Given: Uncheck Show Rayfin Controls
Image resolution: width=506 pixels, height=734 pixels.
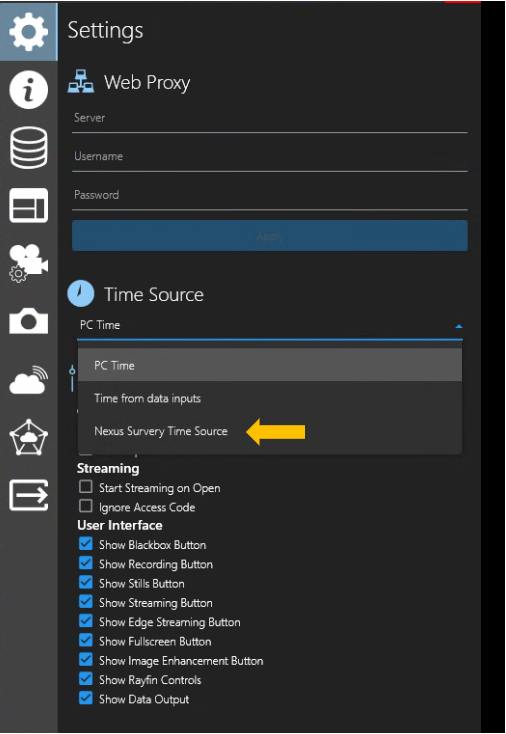Looking at the screenshot, I should (x=86, y=679).
